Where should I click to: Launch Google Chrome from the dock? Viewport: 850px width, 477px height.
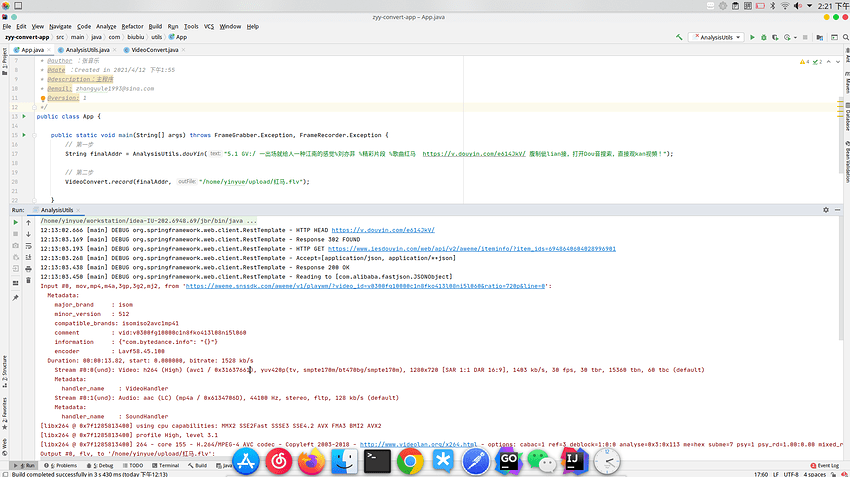coord(410,462)
